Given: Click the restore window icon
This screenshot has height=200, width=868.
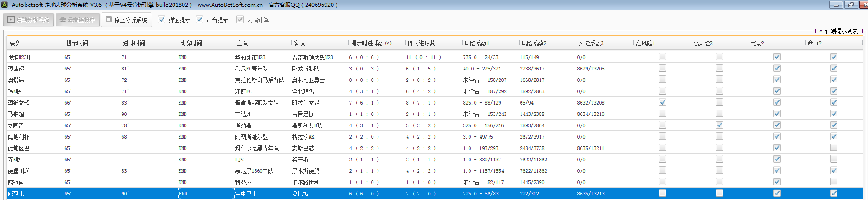Looking at the screenshot, I should point(851,5).
